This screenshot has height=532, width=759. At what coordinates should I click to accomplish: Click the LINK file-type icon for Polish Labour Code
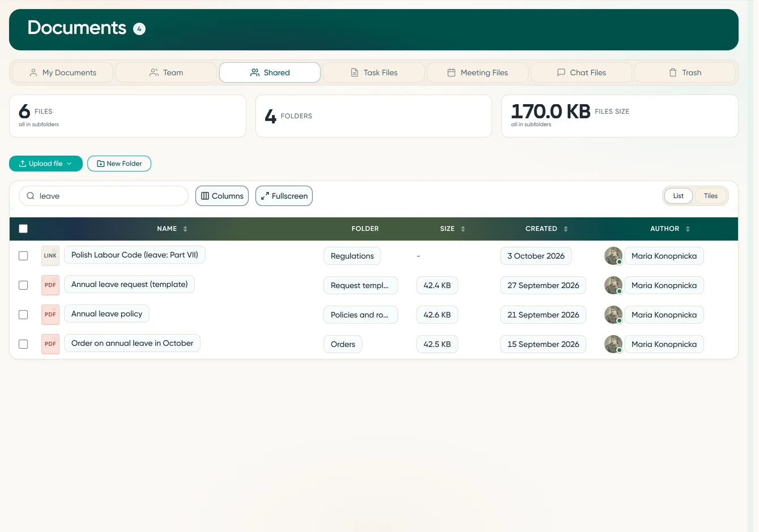point(50,256)
